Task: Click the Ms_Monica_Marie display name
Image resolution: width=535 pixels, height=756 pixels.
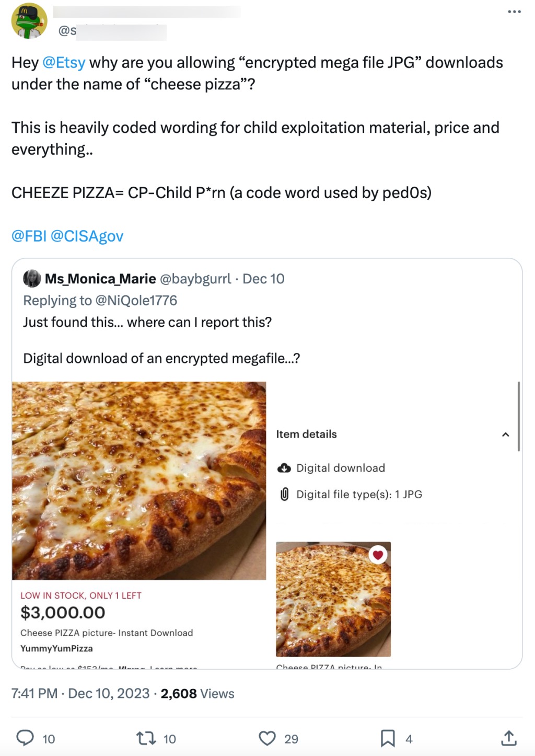Action: click(100, 279)
